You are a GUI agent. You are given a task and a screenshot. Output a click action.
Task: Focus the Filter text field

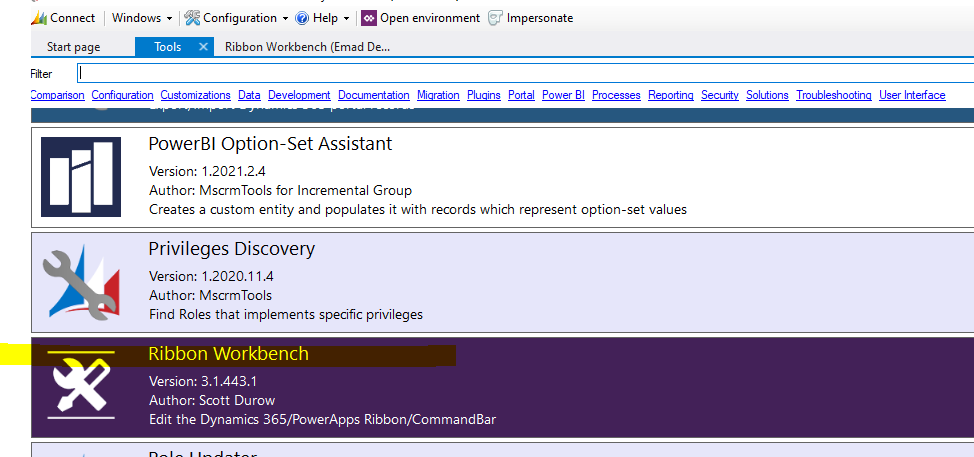[526, 73]
